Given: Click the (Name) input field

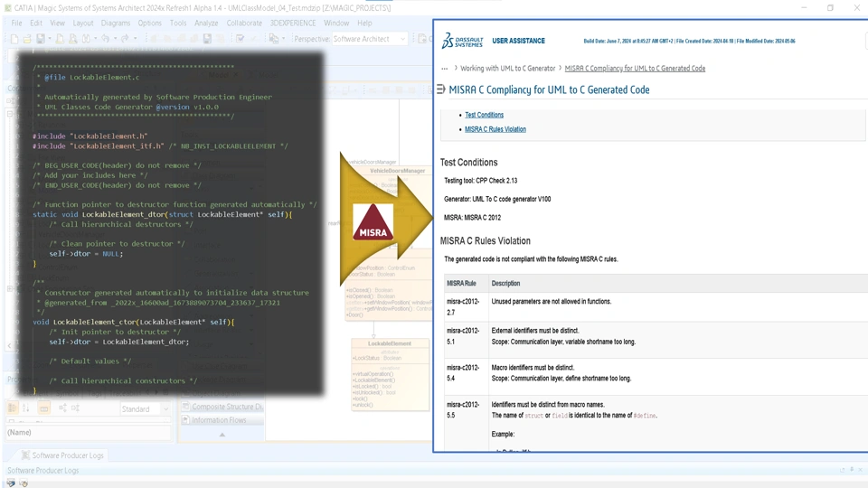Looking at the screenshot, I should [89, 432].
